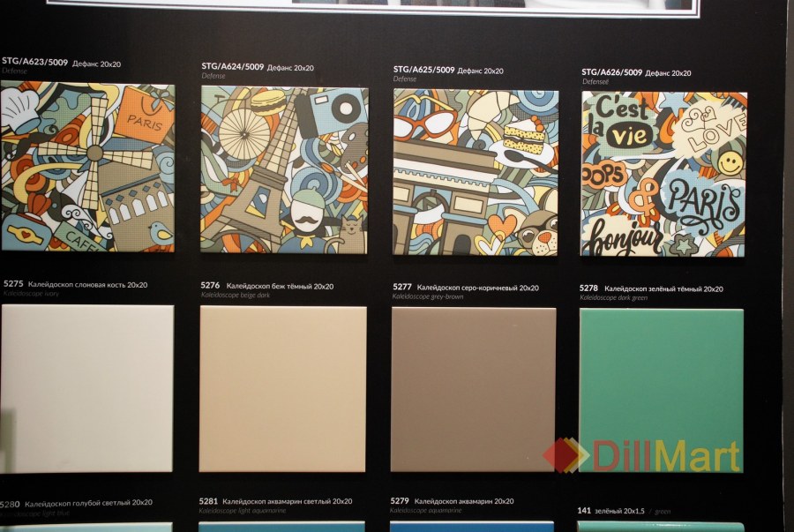Click the 141 green 20x1,5 label

tap(624, 511)
